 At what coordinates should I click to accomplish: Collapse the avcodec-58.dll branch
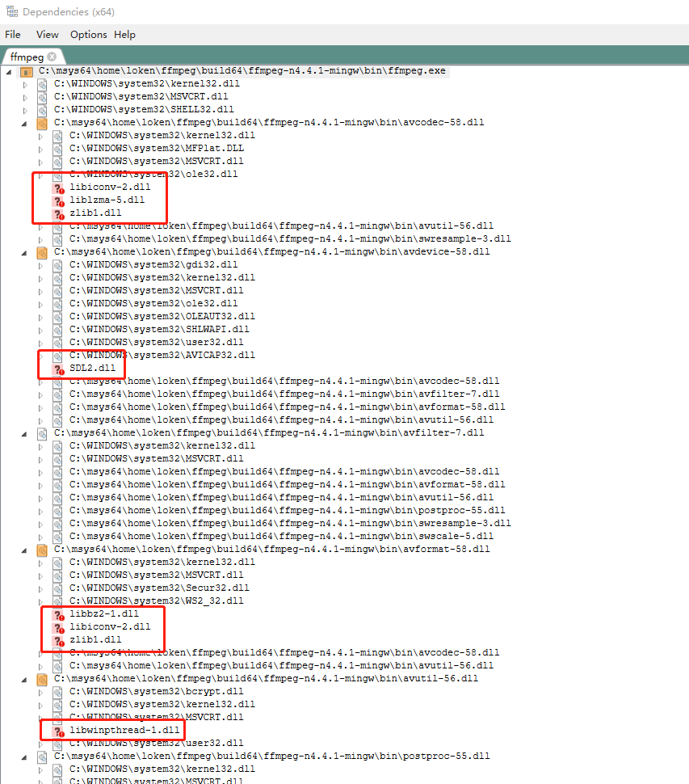tap(25, 123)
